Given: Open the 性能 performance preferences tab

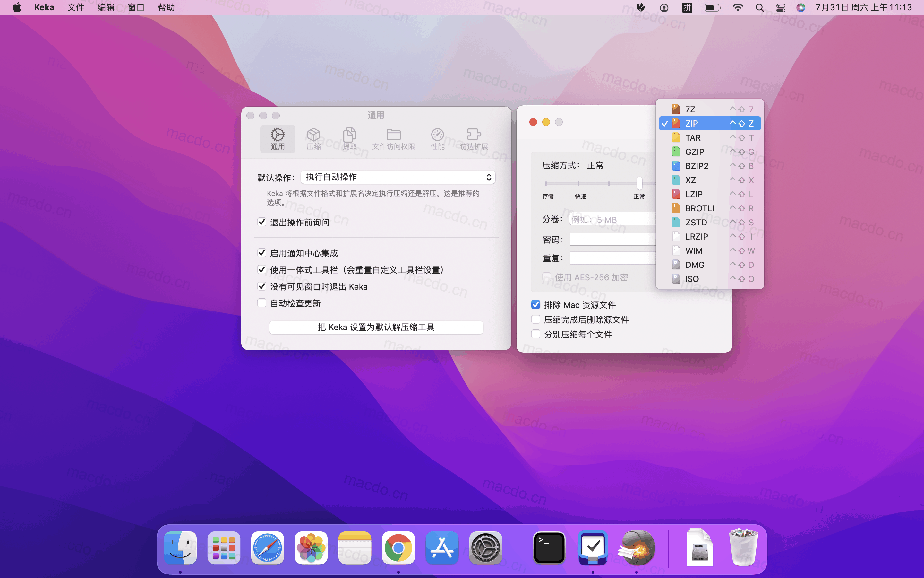Looking at the screenshot, I should (x=437, y=139).
